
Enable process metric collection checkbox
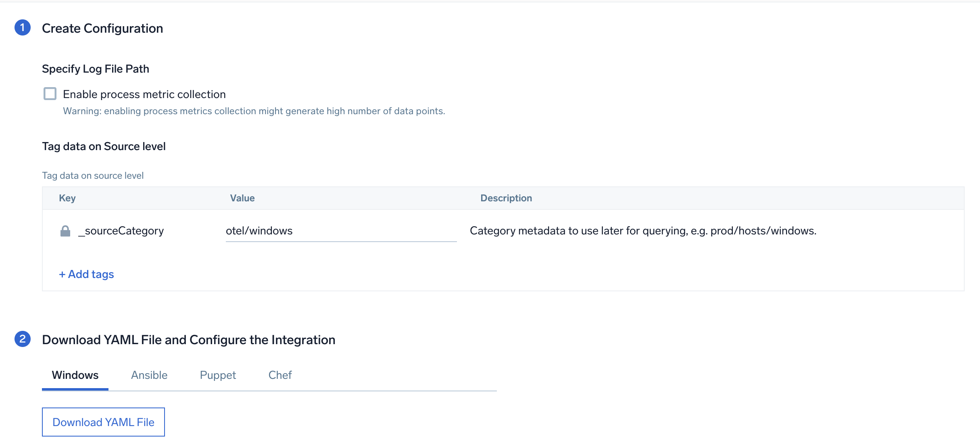coord(50,94)
